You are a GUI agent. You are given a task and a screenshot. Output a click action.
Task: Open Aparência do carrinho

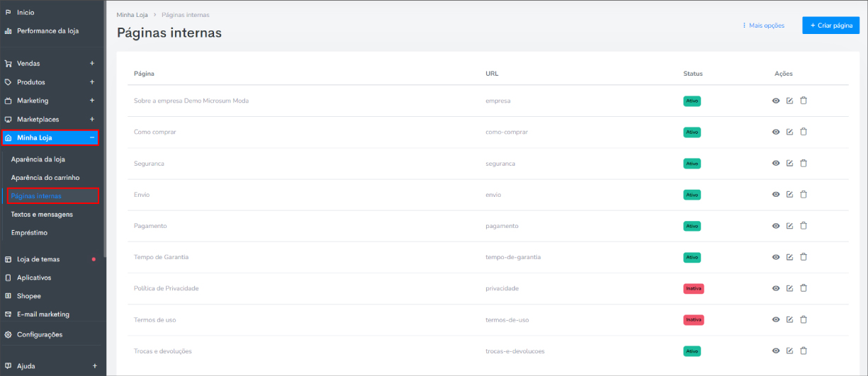tap(45, 178)
